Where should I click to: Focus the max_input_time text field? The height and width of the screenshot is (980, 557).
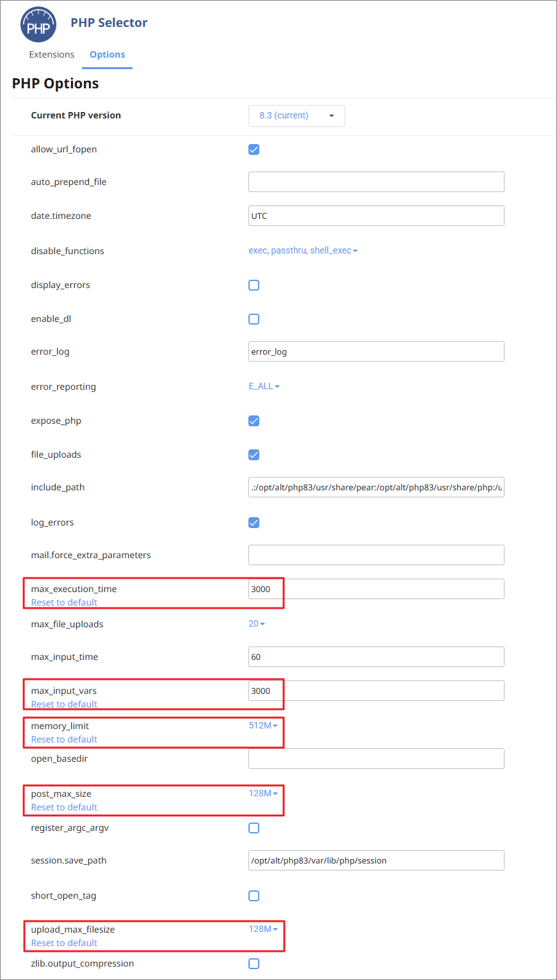point(376,657)
